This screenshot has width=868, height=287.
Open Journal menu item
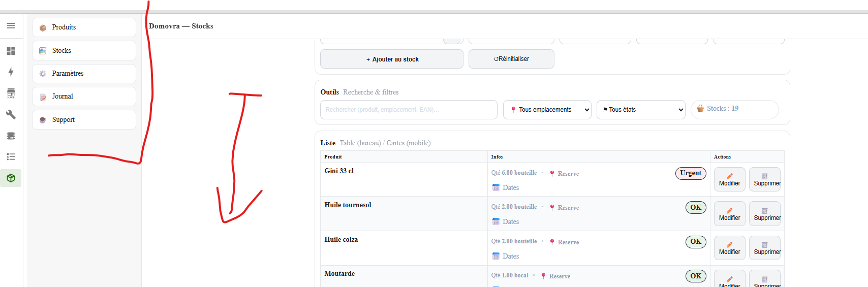coord(84,97)
